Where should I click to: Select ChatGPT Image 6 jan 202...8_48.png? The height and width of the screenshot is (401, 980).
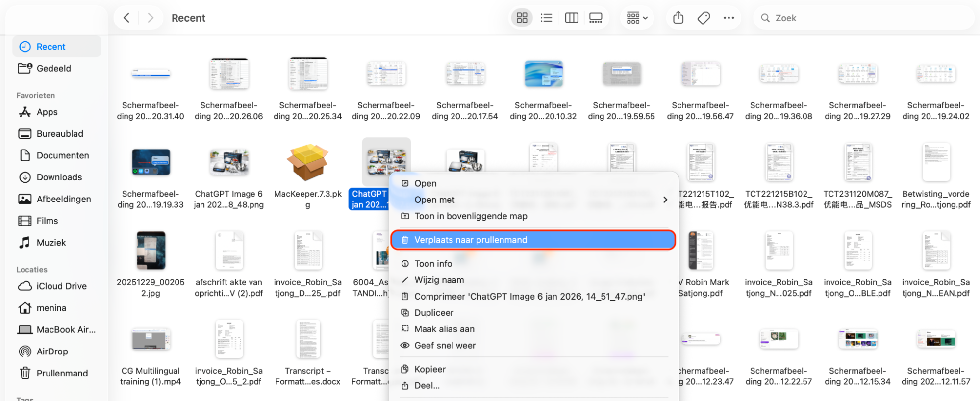pos(229,163)
